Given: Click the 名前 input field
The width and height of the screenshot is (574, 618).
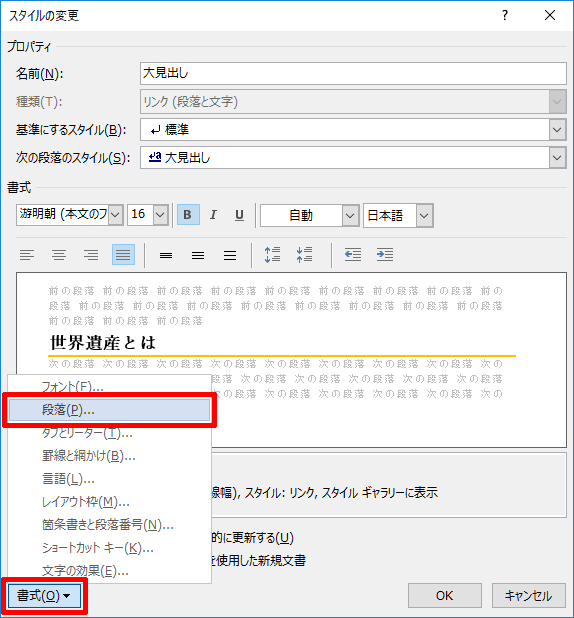Looking at the screenshot, I should point(353,73).
